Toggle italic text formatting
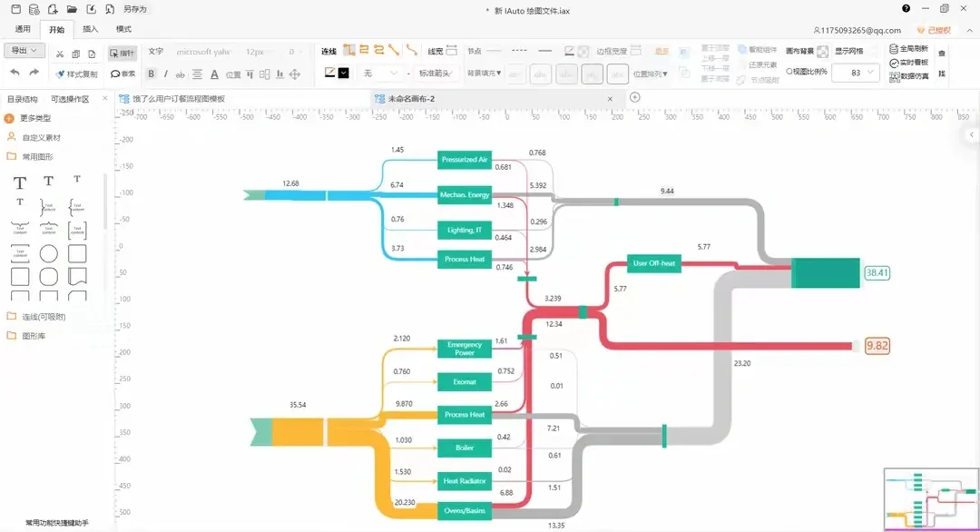This screenshot has width=980, height=532. click(x=166, y=74)
